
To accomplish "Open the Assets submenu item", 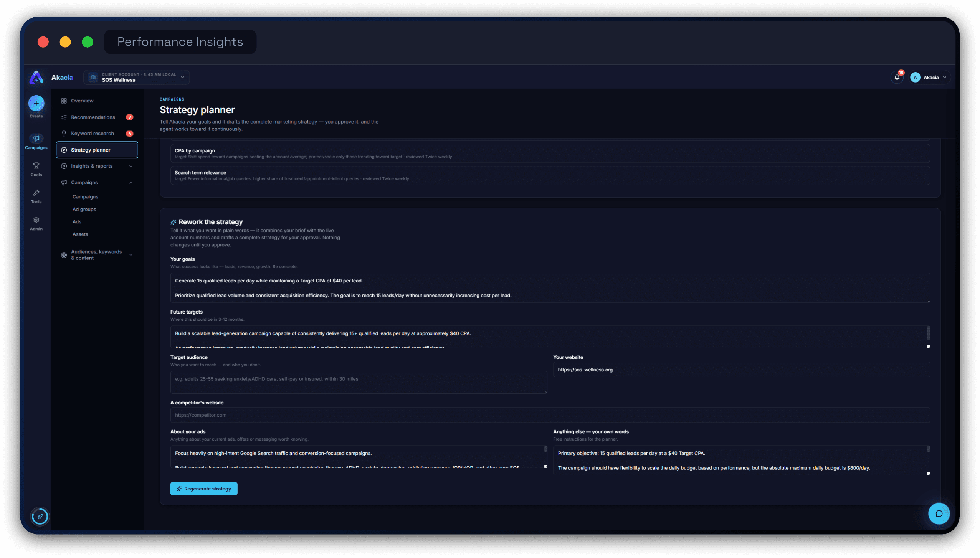I will (x=80, y=234).
